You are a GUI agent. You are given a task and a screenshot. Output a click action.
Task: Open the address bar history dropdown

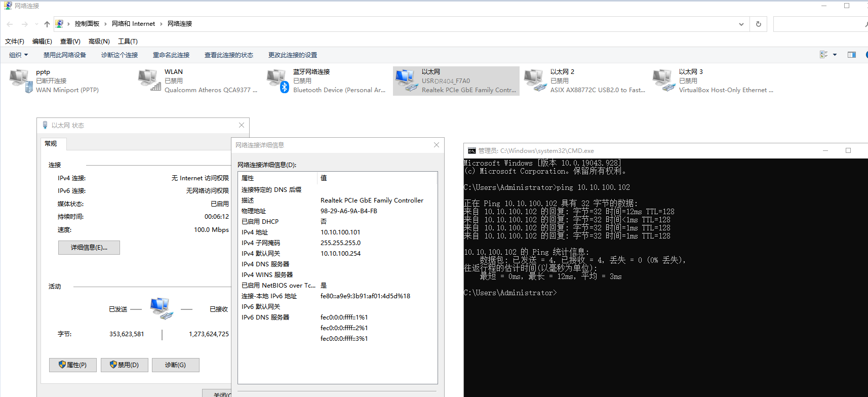(741, 24)
